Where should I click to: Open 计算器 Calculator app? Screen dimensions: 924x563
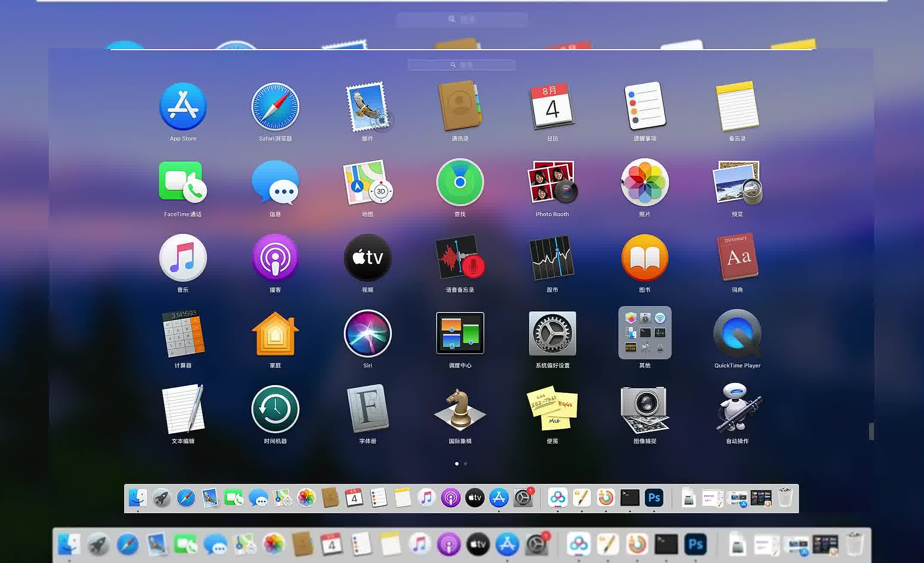coord(183,334)
